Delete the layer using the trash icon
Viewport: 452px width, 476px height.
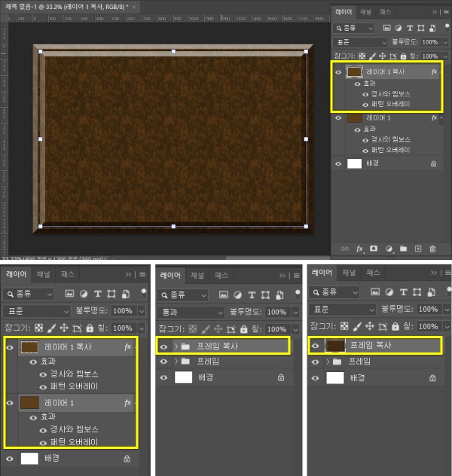432,249
